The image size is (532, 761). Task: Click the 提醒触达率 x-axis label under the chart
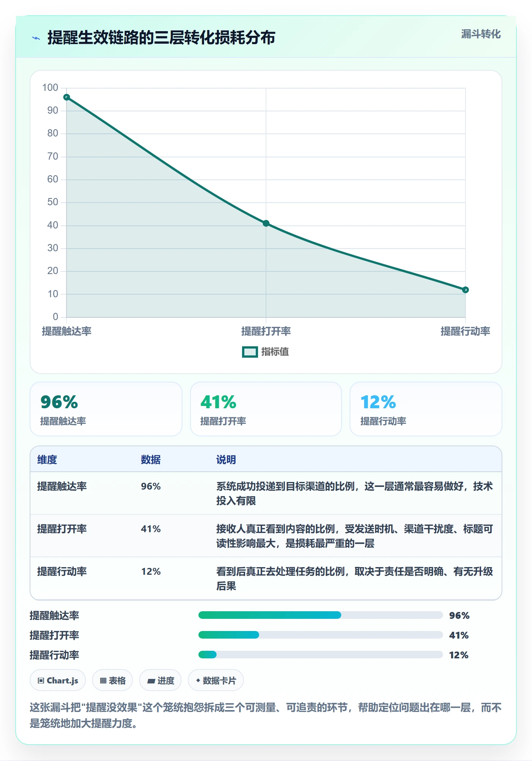pyautogui.click(x=66, y=331)
